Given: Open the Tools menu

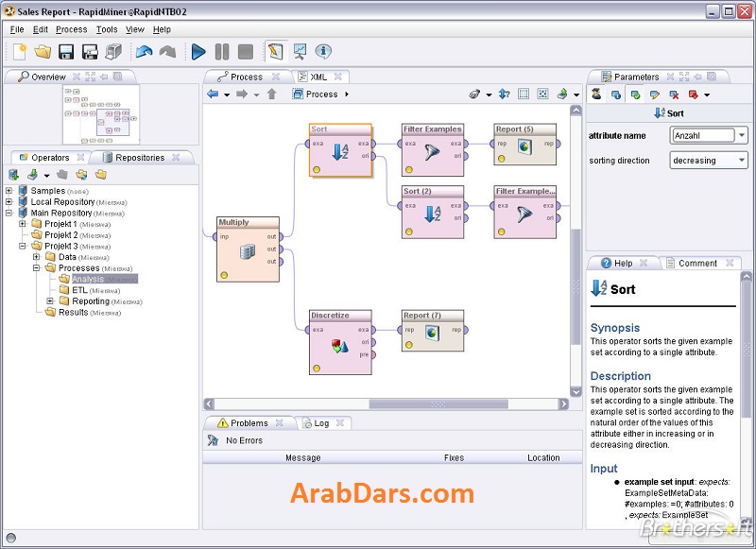Looking at the screenshot, I should (107, 29).
